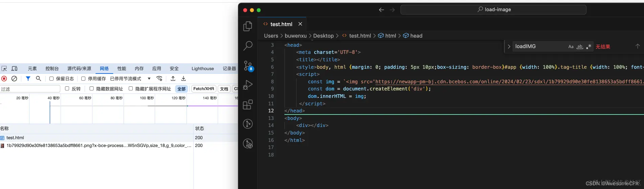
Task: Select Fetch/XHR request type filter
Action: point(204,89)
